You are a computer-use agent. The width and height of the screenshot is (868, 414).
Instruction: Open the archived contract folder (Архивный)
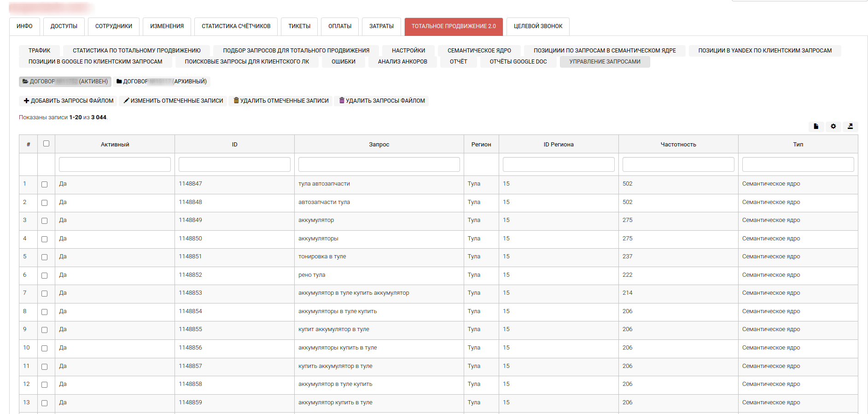162,82
